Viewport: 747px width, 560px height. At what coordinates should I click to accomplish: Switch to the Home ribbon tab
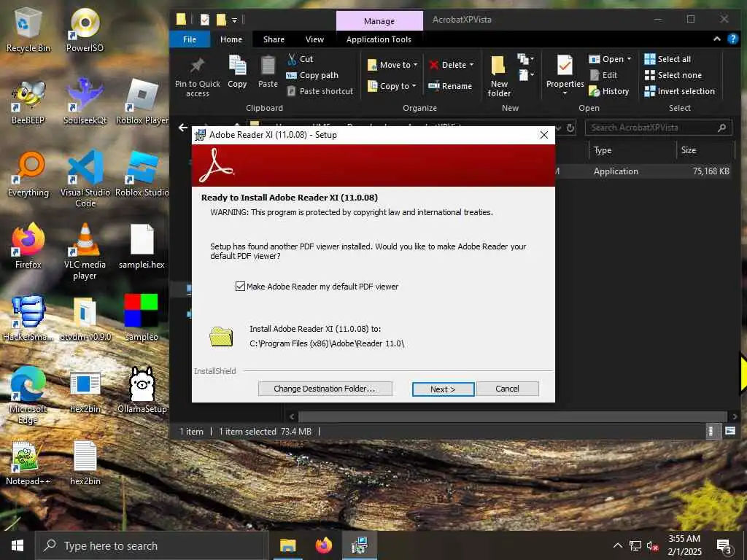pyautogui.click(x=231, y=39)
